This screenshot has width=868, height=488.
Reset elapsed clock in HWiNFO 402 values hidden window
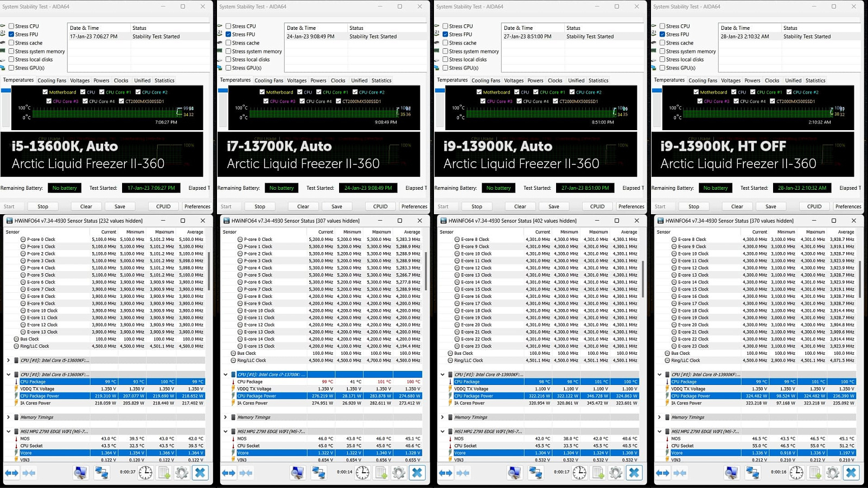[579, 473]
